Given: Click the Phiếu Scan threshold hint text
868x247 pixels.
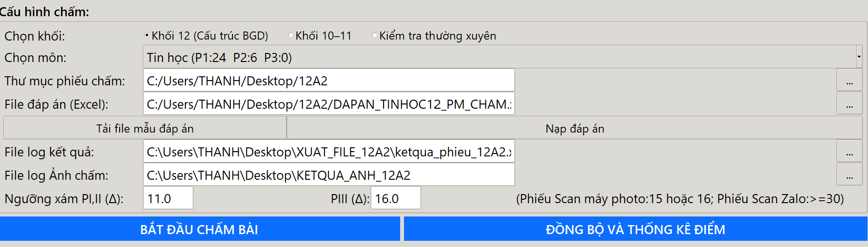Looking at the screenshot, I should 680,198.
